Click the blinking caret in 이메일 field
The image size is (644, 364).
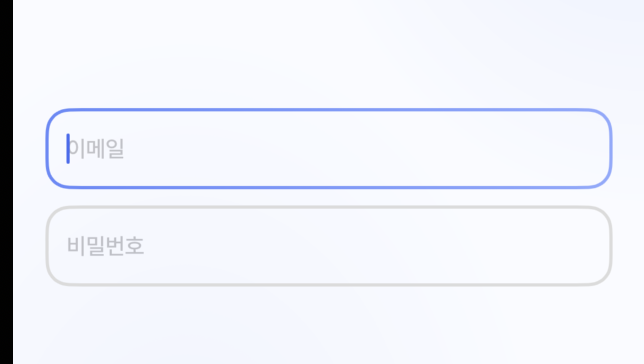68,148
